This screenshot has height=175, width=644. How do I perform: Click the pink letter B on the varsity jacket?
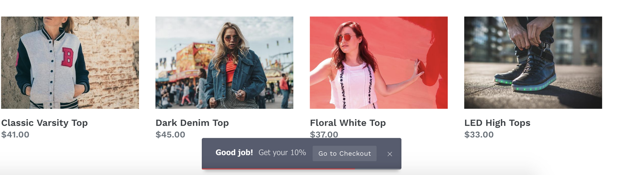[68, 57]
